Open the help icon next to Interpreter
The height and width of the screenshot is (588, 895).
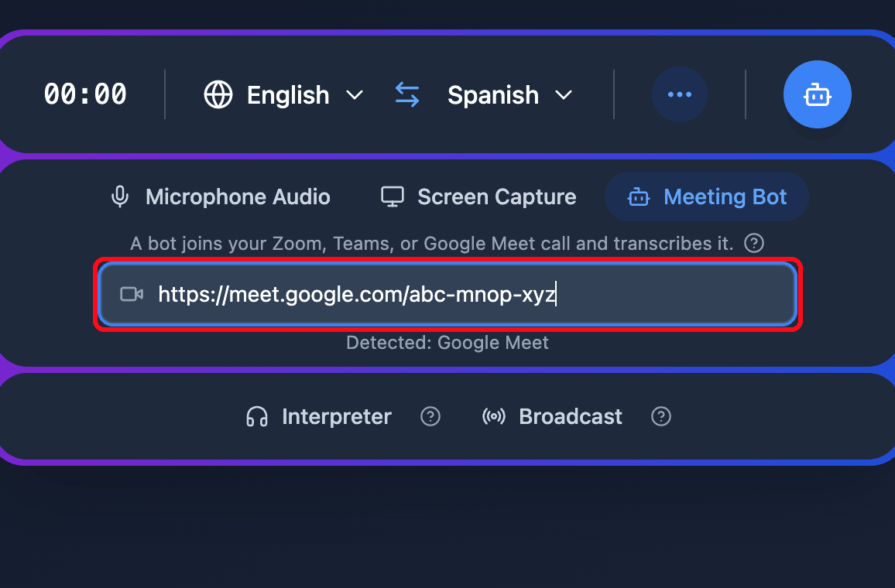coord(430,417)
